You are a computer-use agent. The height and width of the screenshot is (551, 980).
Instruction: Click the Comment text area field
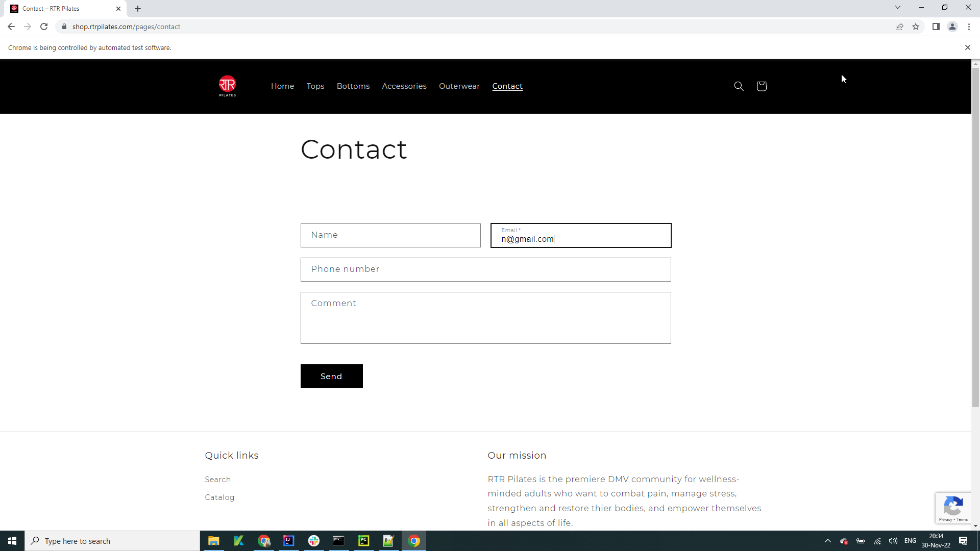click(x=486, y=317)
